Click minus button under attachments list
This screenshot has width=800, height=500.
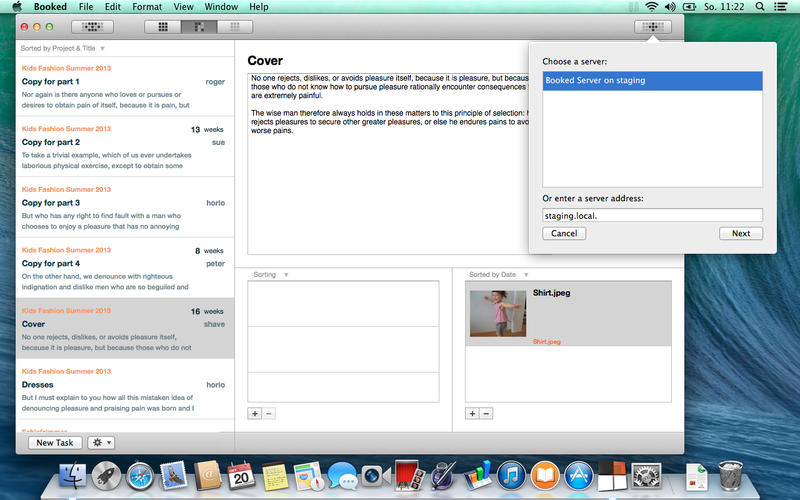coord(486,413)
